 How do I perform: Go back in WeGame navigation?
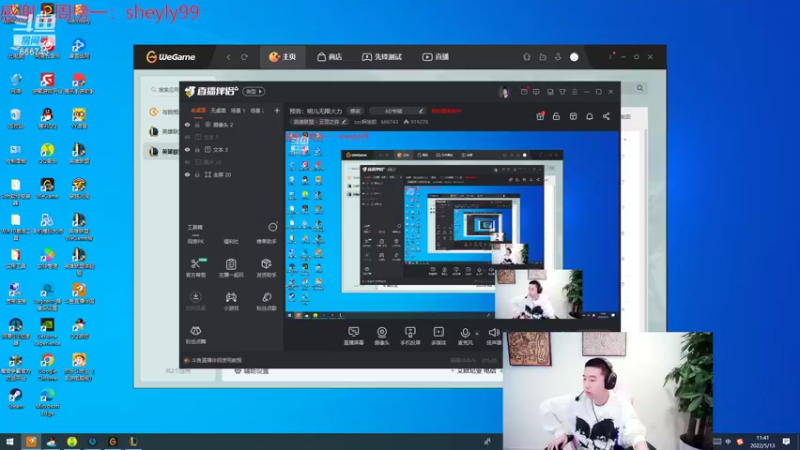pos(228,57)
